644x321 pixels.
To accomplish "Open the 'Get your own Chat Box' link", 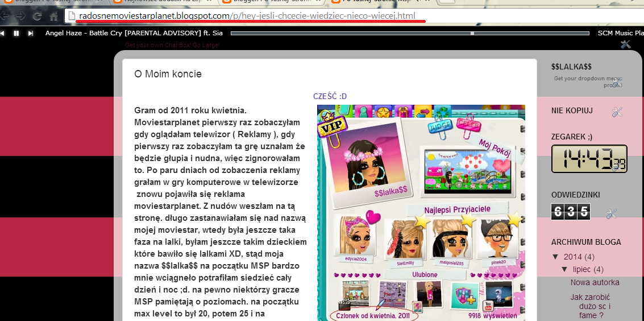I will pyautogui.click(x=172, y=45).
